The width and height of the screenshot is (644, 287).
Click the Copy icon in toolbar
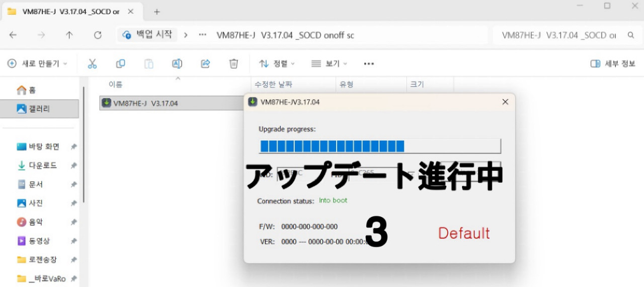(120, 63)
